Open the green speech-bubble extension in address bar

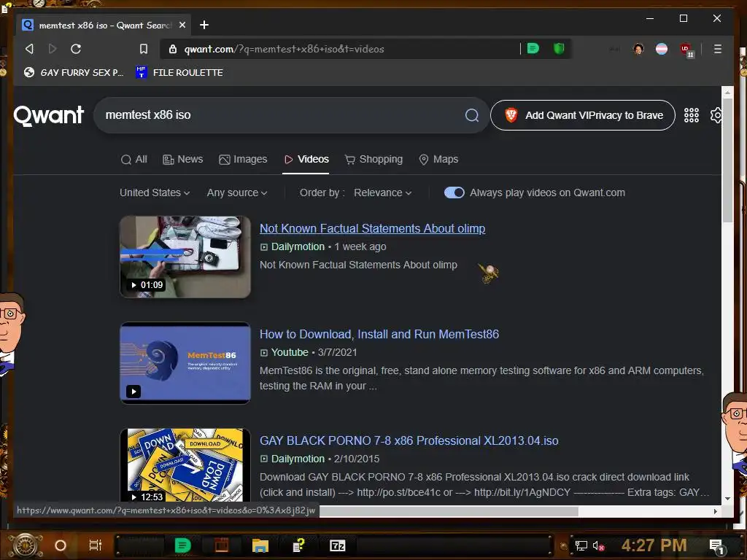coord(533,49)
